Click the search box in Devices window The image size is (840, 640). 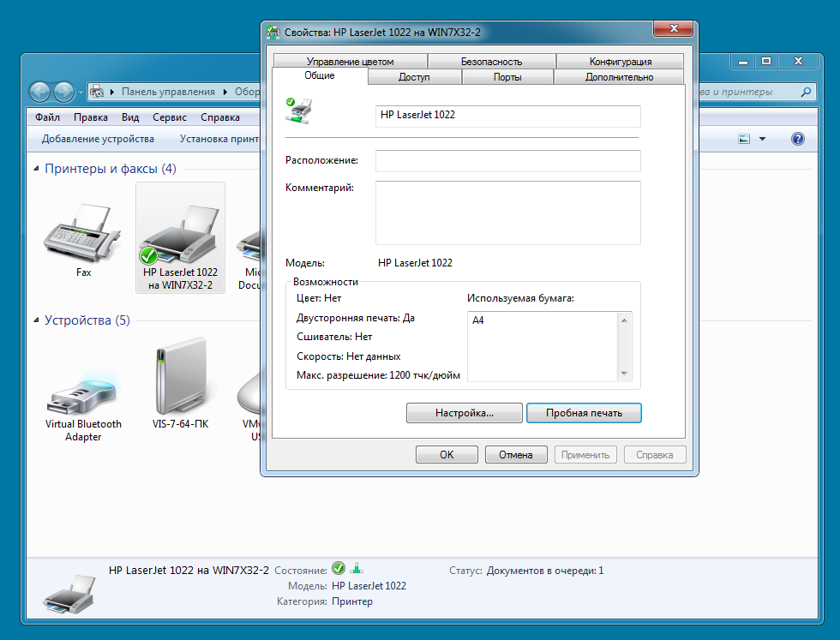[749, 93]
